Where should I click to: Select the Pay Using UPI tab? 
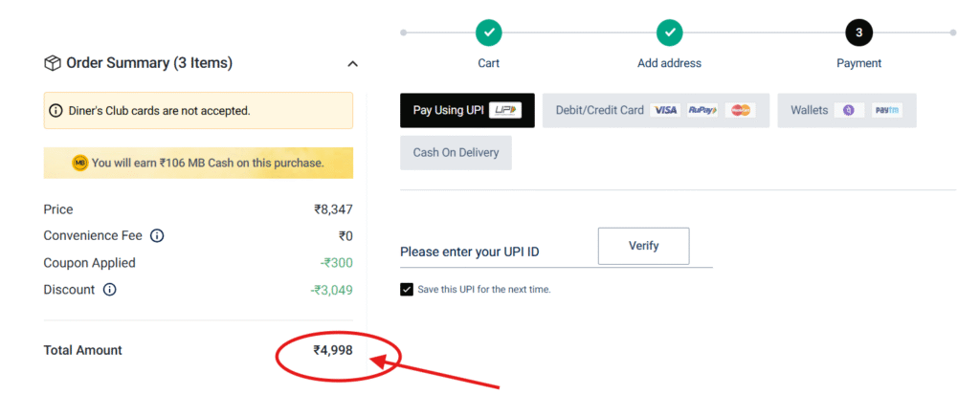[467, 111]
